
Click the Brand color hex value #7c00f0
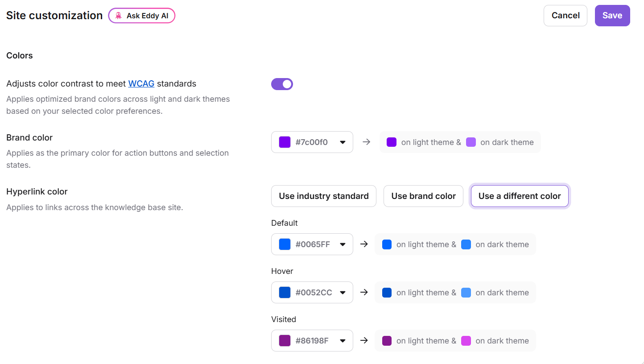[x=312, y=142]
